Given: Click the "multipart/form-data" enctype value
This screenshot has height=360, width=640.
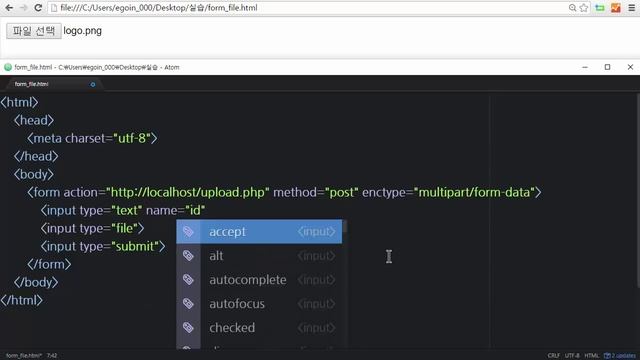Looking at the screenshot, I should pos(474,192).
